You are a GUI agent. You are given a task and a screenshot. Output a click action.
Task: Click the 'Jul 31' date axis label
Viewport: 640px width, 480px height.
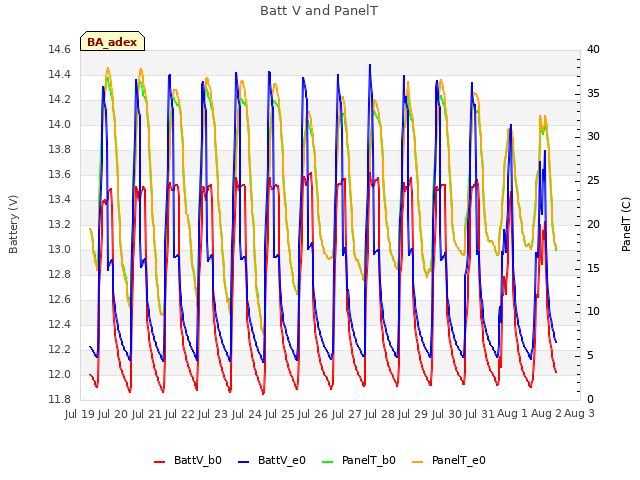tap(480, 414)
